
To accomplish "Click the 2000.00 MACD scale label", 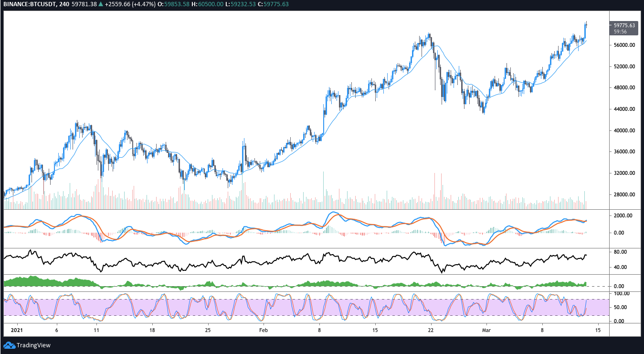I will (x=623, y=215).
